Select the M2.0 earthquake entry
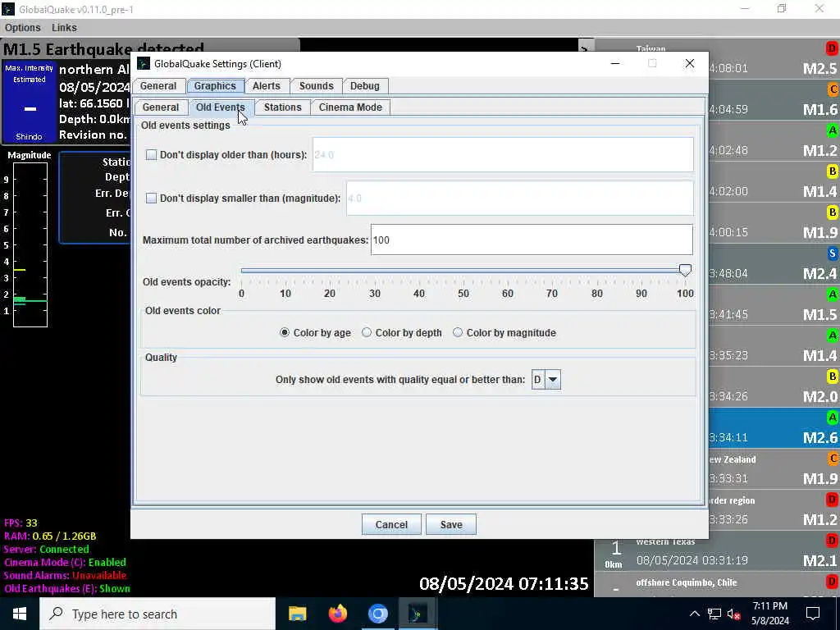This screenshot has width=840, height=630. pos(774,387)
